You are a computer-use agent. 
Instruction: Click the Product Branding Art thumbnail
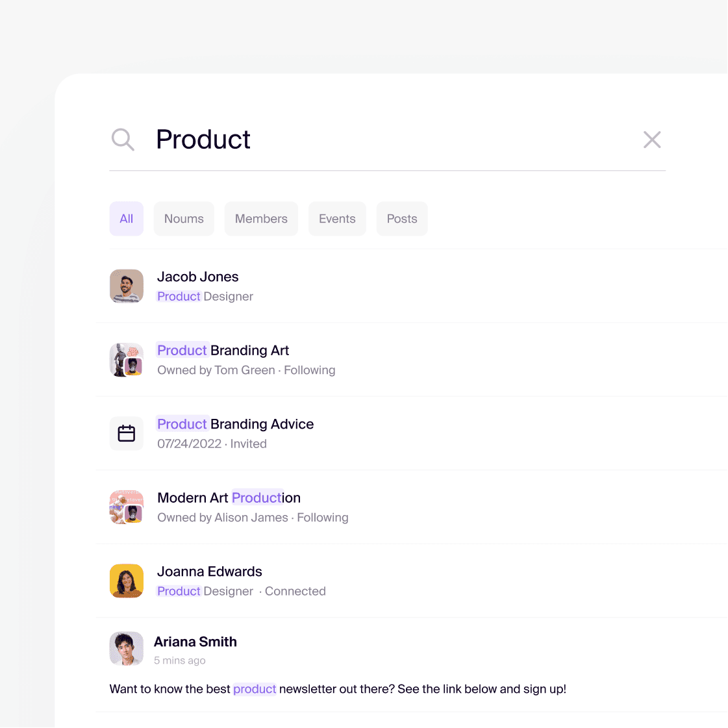click(x=126, y=360)
